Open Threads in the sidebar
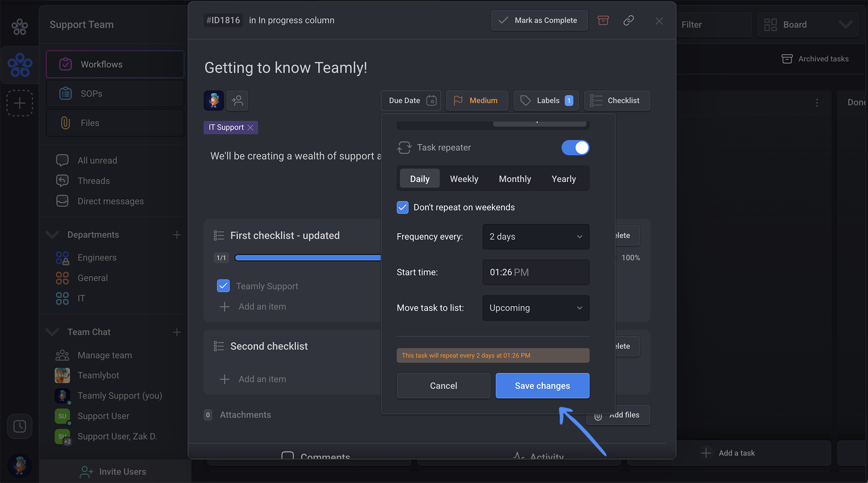The width and height of the screenshot is (868, 483). (93, 181)
